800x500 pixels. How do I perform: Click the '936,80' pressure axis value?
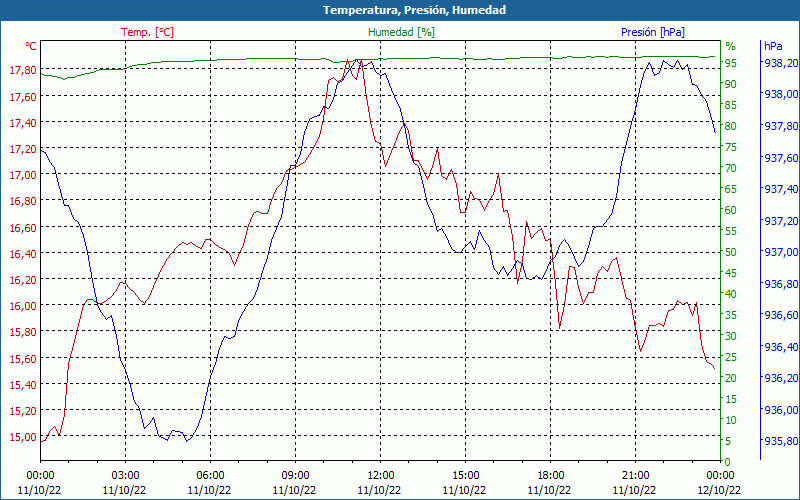coord(781,284)
